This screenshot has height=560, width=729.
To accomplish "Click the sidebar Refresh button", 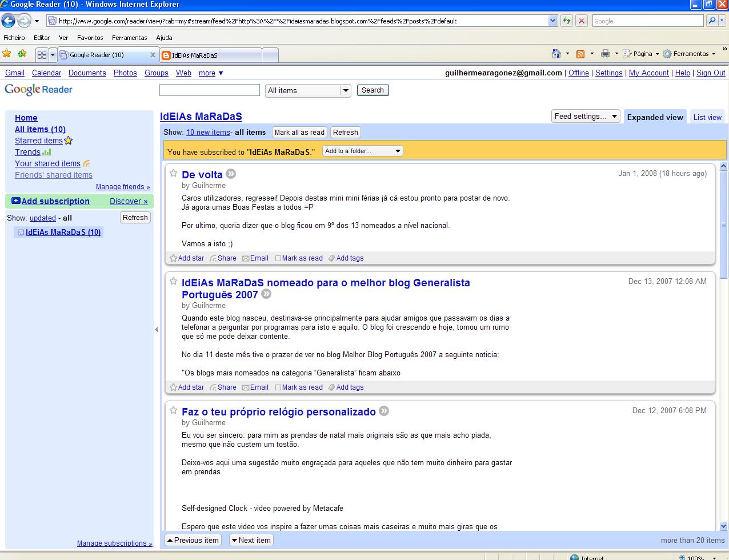I will click(135, 218).
